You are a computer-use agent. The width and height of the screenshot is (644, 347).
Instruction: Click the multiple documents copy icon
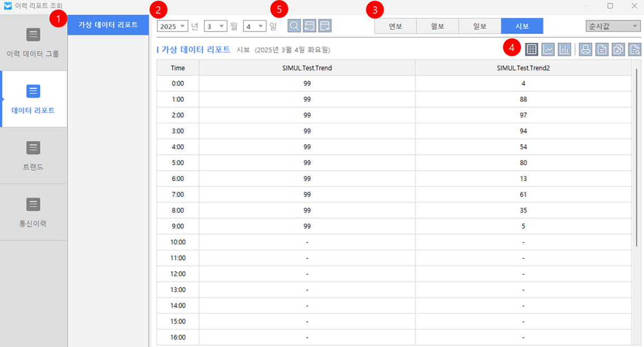tap(618, 50)
